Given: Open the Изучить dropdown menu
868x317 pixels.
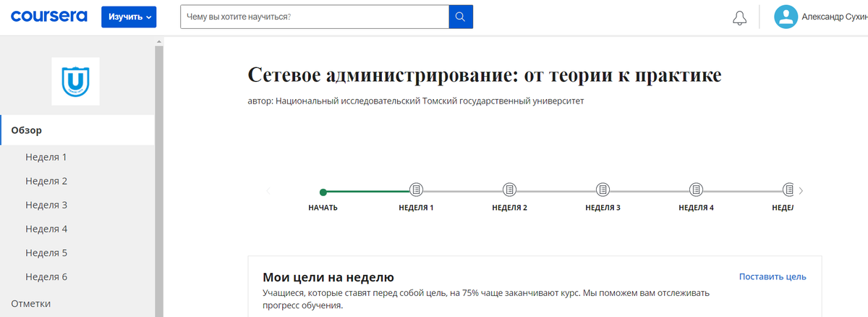Looking at the screenshot, I should 129,17.
